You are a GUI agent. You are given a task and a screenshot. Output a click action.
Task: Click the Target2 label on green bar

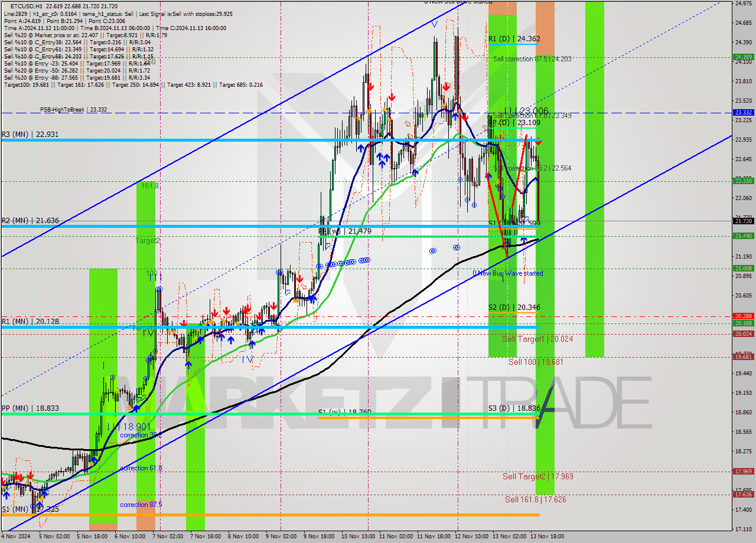pos(147,241)
